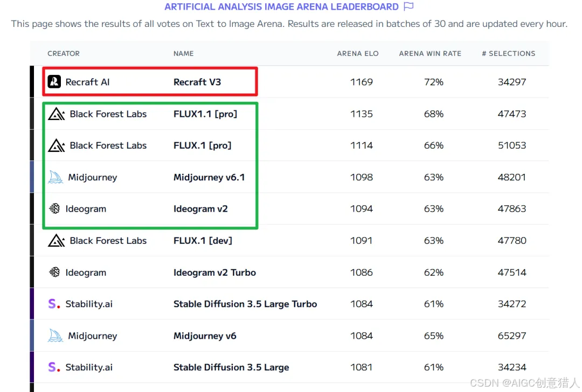Click the selections count 34297
Viewport: 582px width, 392px height.
click(512, 82)
